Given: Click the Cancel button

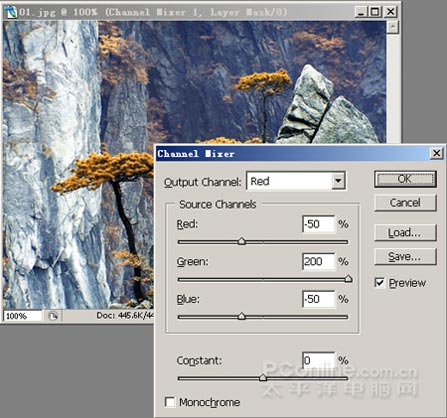Looking at the screenshot, I should (405, 203).
